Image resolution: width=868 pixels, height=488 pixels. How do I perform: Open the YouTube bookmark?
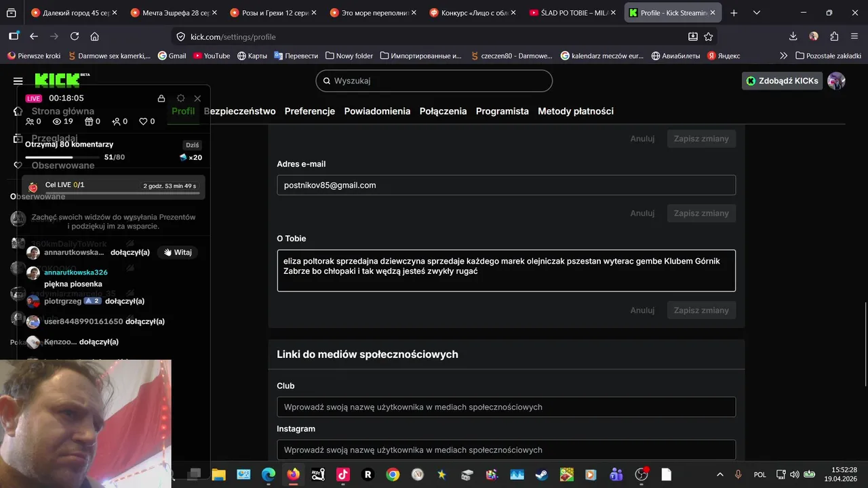click(x=212, y=56)
